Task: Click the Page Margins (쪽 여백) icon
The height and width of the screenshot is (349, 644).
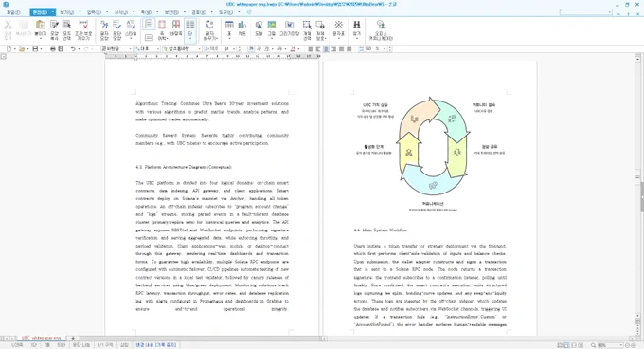Action: click(x=162, y=29)
